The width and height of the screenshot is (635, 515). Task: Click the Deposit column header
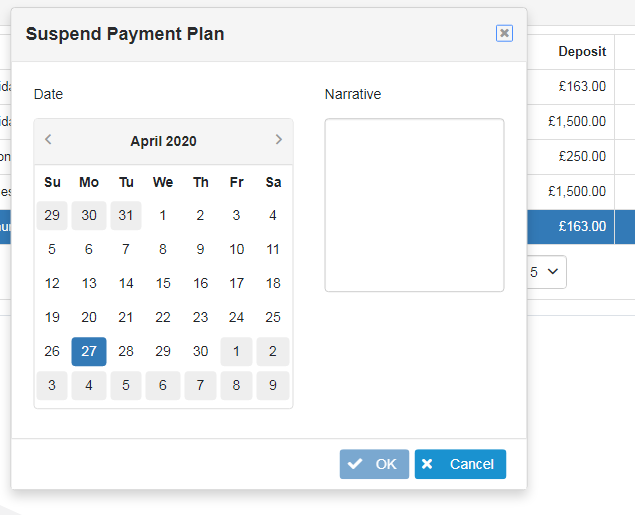click(x=582, y=52)
